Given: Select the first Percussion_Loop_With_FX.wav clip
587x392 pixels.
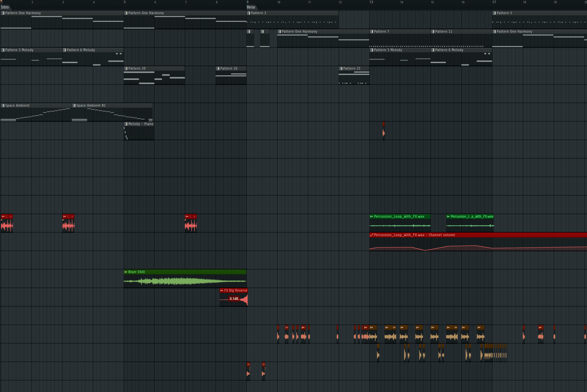Looking at the screenshot, I should tap(400, 223).
